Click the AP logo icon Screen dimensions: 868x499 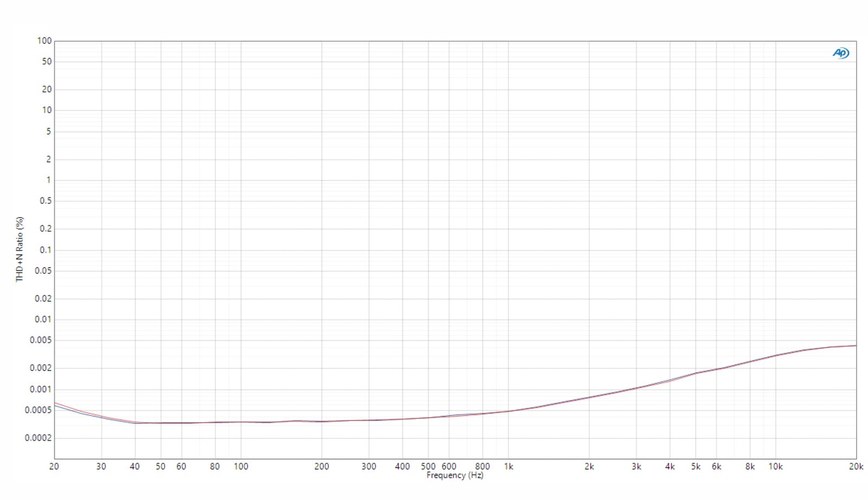841,53
